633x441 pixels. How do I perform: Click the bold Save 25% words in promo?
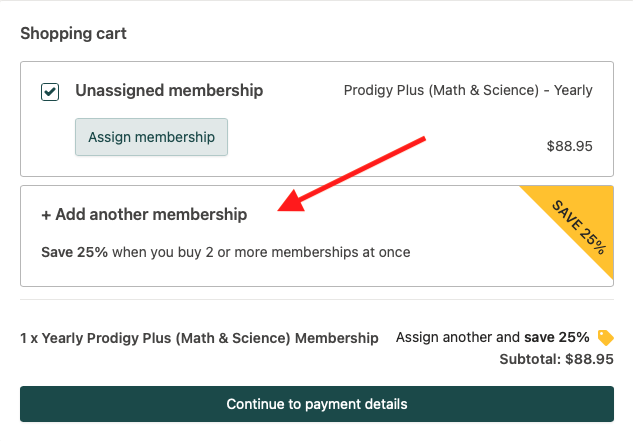point(74,252)
